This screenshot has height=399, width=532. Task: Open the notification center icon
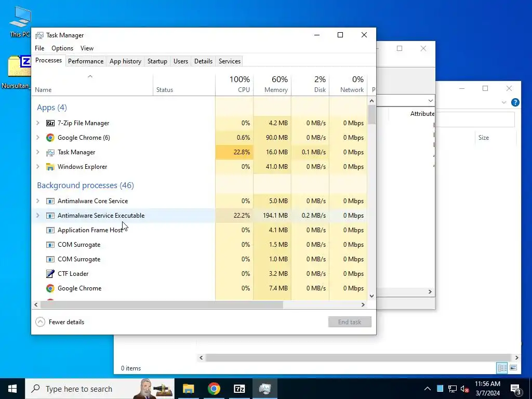[x=515, y=389]
